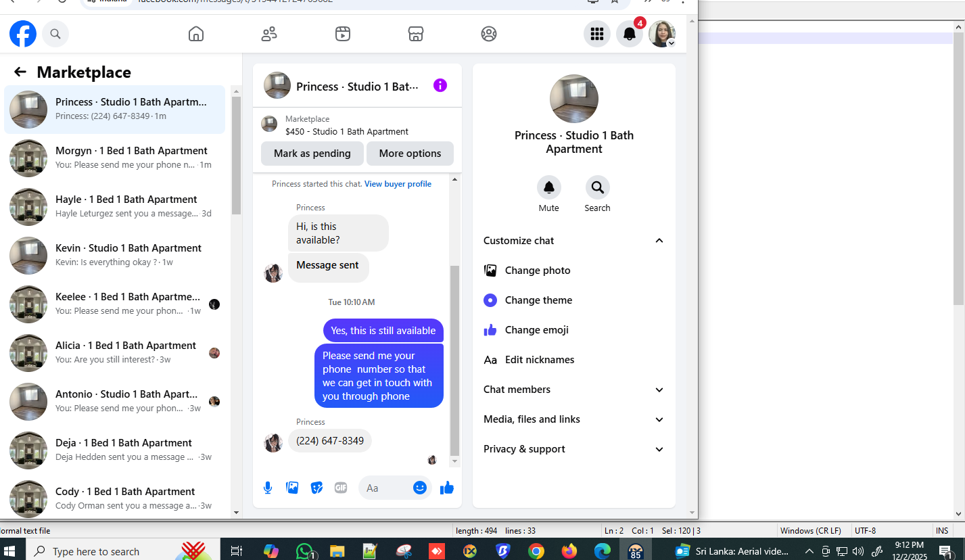The width and height of the screenshot is (965, 560).
Task: Open the Video tab icon
Action: coord(343,34)
